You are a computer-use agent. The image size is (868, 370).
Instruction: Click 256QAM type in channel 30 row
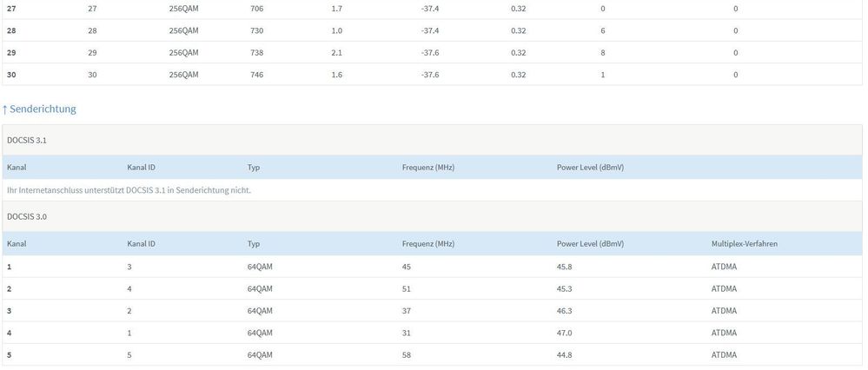click(184, 75)
